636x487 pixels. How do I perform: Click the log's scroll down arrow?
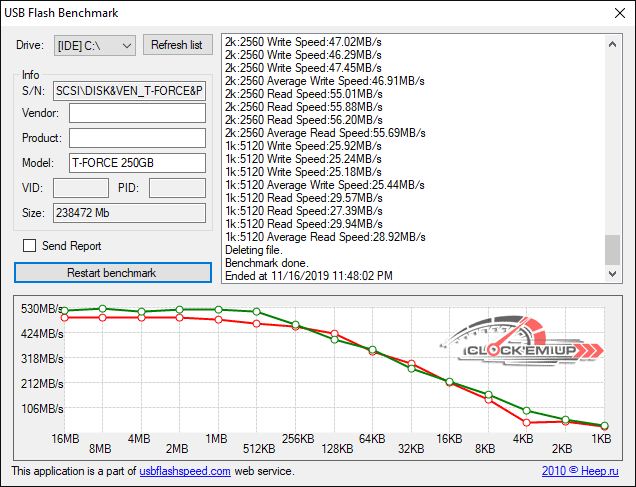tap(612, 274)
